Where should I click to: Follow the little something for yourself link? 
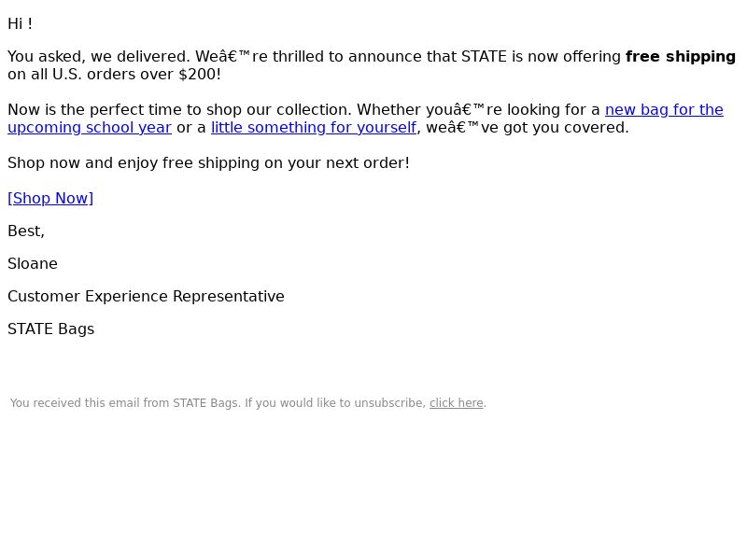click(x=314, y=128)
